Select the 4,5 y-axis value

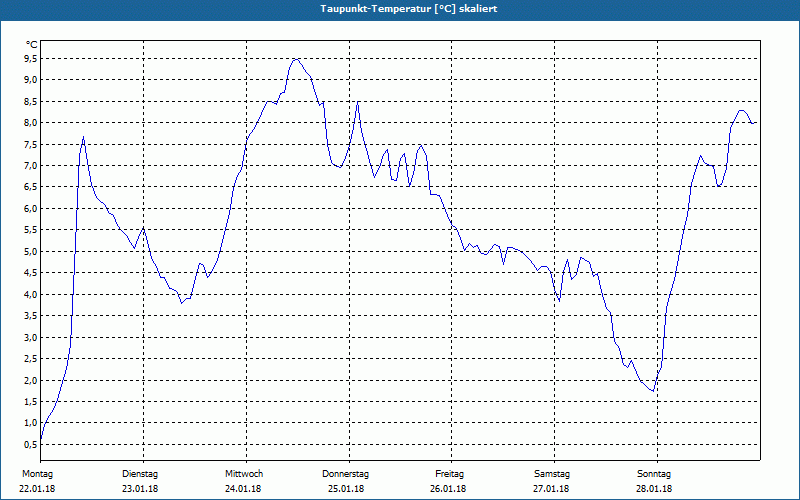point(30,273)
